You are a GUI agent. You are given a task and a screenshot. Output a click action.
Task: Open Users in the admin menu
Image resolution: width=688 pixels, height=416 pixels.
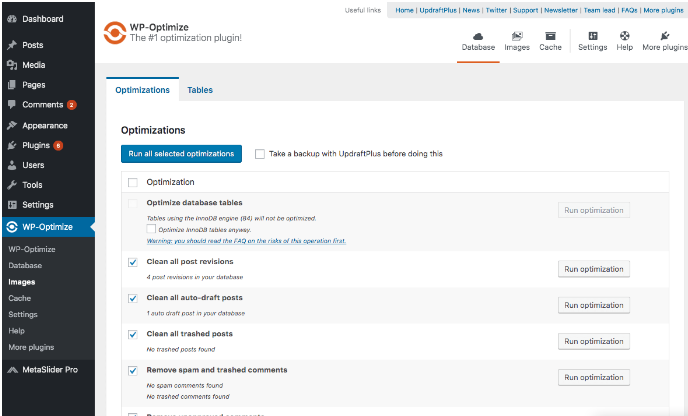tap(33, 165)
